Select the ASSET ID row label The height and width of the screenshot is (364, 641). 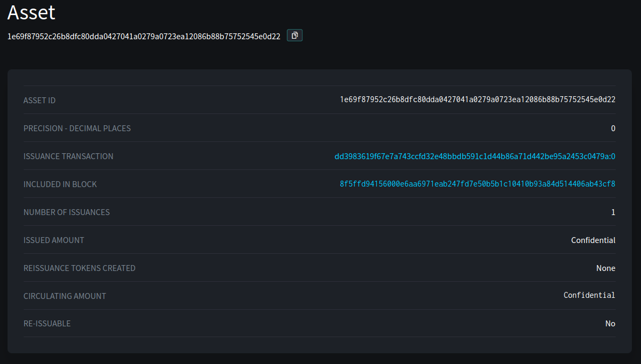39,101
